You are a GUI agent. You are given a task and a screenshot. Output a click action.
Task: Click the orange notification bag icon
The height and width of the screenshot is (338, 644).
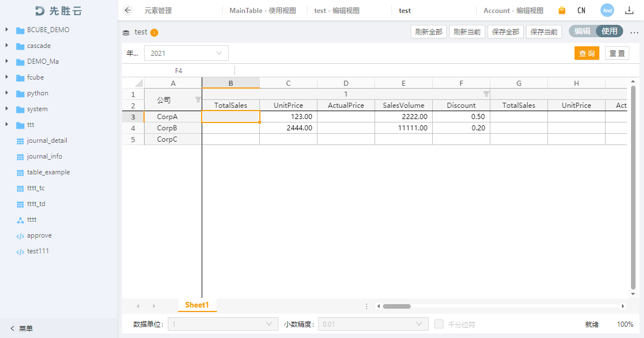562,10
